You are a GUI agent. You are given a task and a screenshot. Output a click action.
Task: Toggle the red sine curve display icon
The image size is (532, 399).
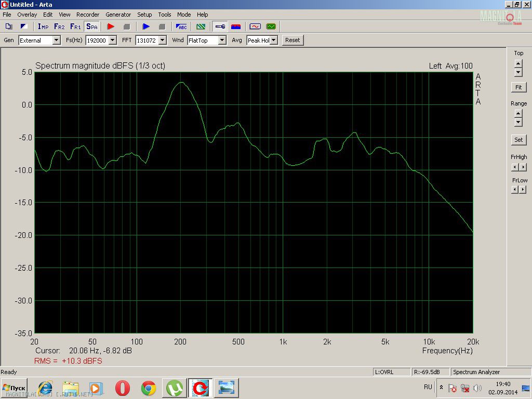pos(255,26)
